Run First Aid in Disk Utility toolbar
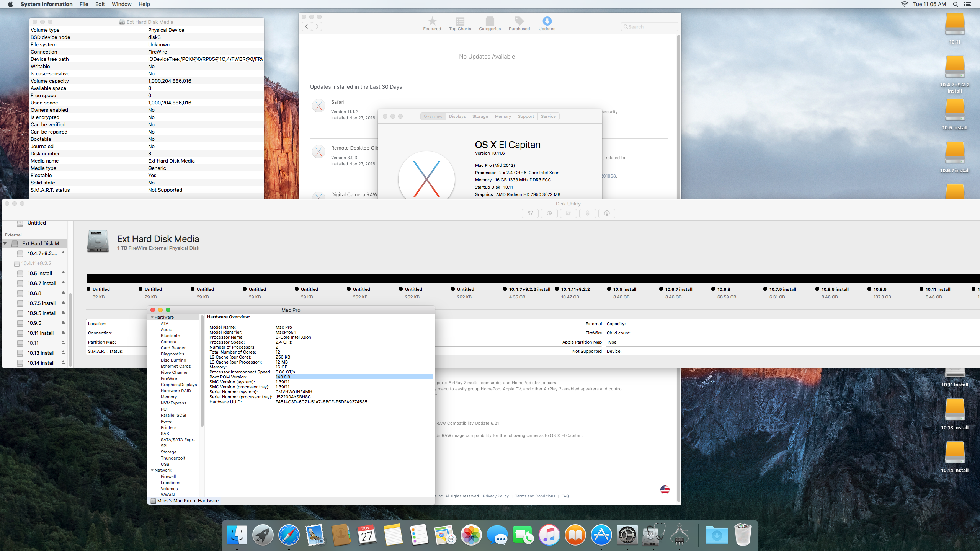 [530, 213]
